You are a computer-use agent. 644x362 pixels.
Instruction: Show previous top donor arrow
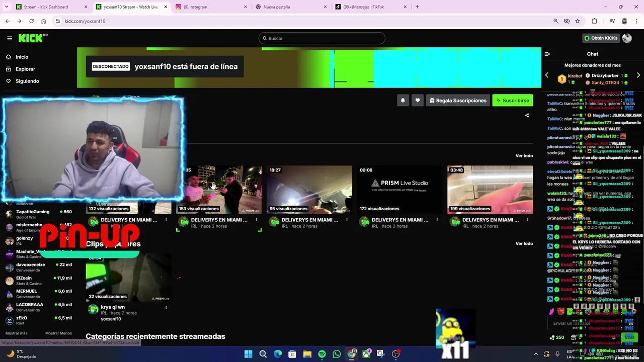[x=547, y=75]
